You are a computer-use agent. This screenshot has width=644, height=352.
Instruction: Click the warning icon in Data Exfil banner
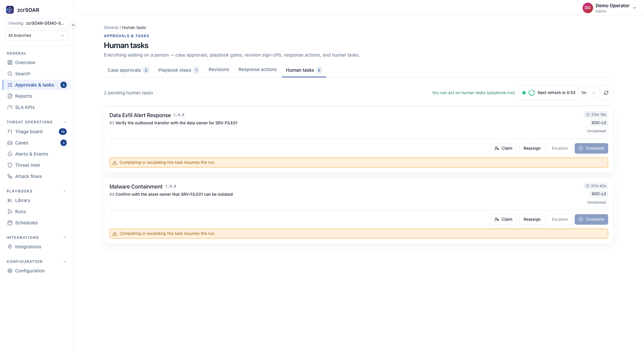[x=115, y=163]
